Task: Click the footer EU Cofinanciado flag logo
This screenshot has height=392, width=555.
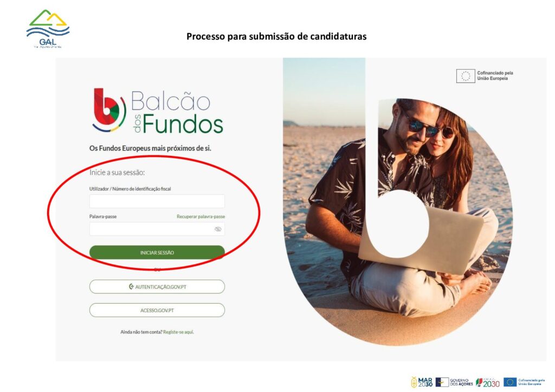Action: tap(524, 382)
